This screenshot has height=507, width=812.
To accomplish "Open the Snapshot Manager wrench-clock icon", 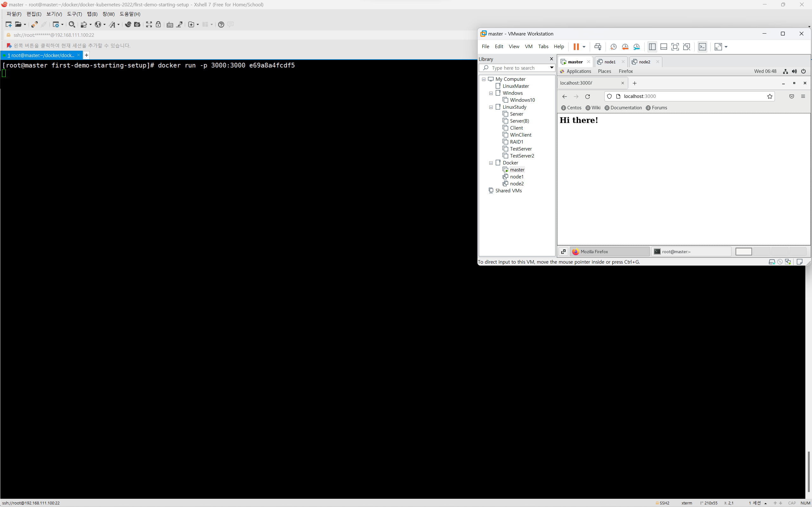I will [637, 47].
